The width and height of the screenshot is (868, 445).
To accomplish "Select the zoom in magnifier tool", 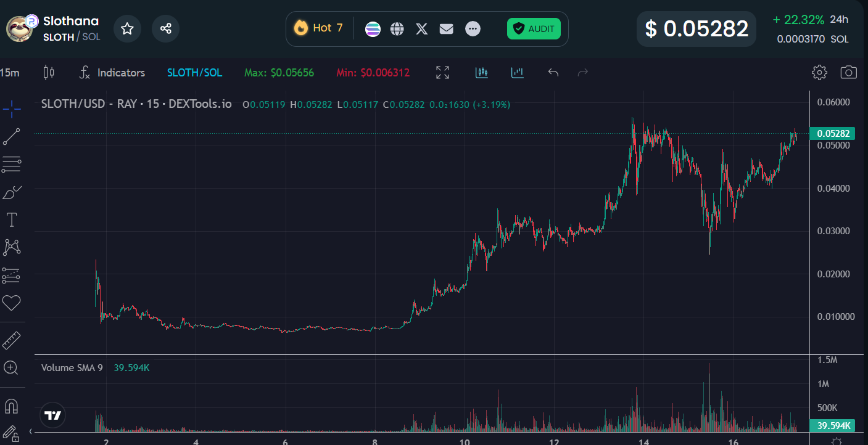I will coord(11,368).
